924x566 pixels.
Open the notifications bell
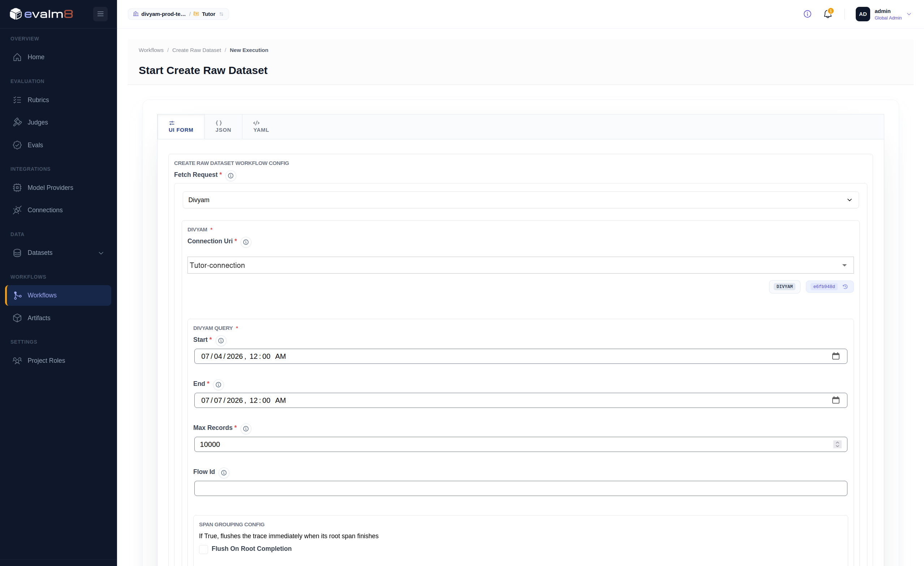click(x=828, y=14)
